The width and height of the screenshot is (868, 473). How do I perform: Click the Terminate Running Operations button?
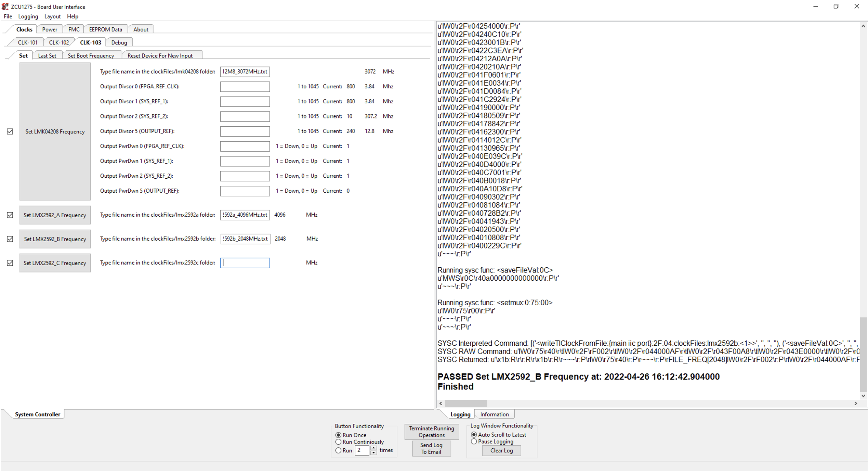point(431,432)
